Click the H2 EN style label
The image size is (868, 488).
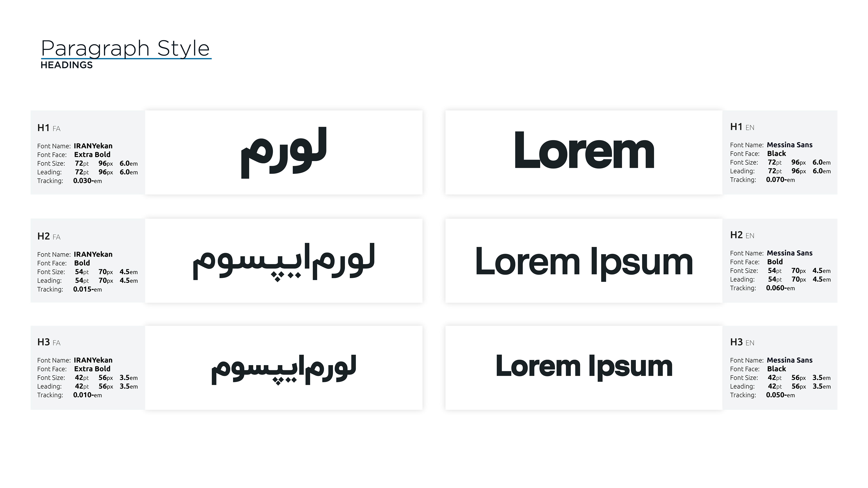tap(742, 235)
